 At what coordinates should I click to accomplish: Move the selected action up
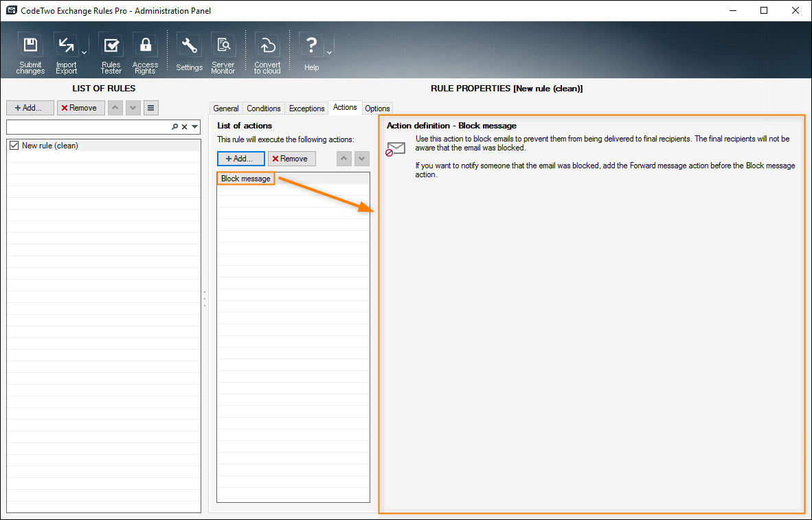(344, 159)
